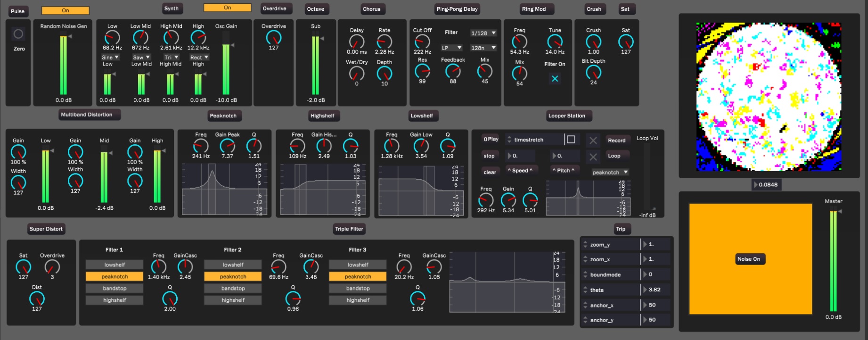The height and width of the screenshot is (340, 868).
Task: Click the Overdrive dial showing 127
Action: pos(273,37)
